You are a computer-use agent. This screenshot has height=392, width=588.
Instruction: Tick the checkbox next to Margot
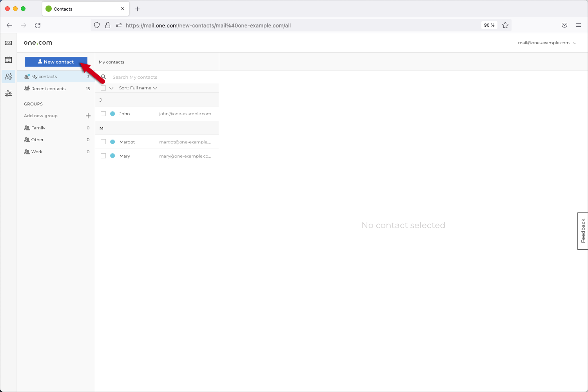coord(103,142)
